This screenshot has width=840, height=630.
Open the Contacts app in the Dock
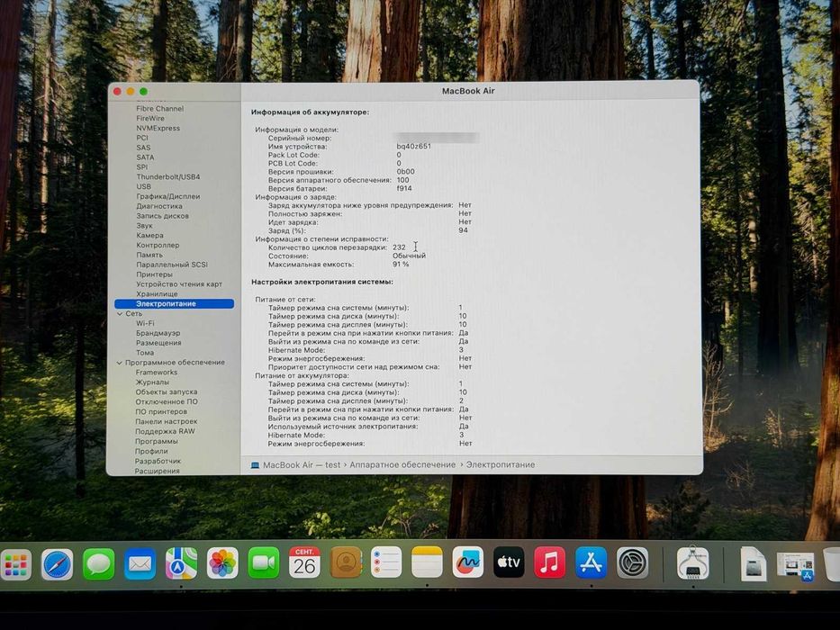point(346,562)
